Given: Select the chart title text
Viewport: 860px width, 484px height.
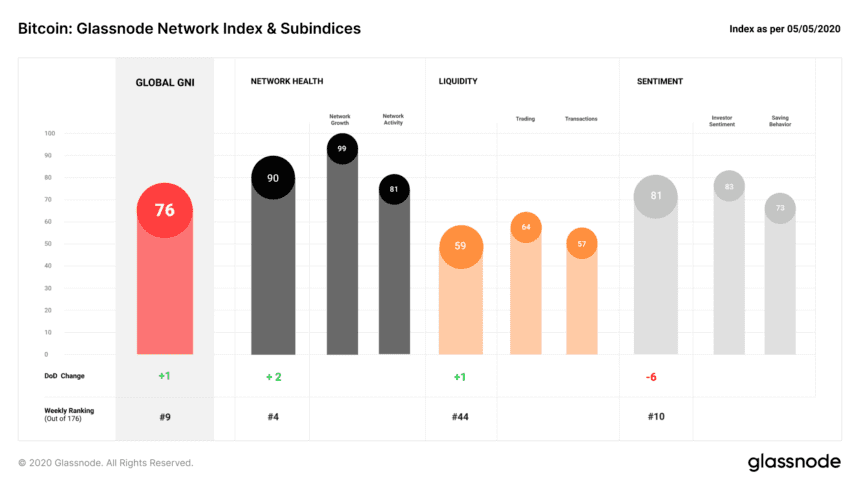Looking at the screenshot, I should click(189, 29).
